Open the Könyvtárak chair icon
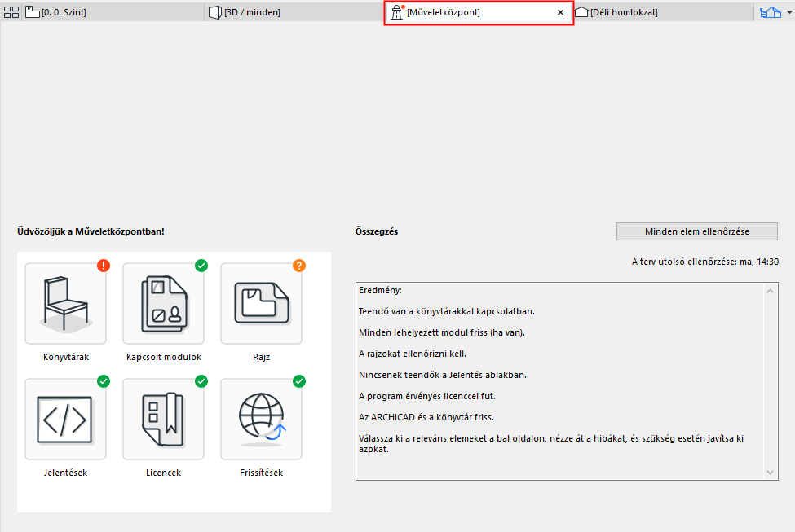795x532 pixels. pos(65,304)
